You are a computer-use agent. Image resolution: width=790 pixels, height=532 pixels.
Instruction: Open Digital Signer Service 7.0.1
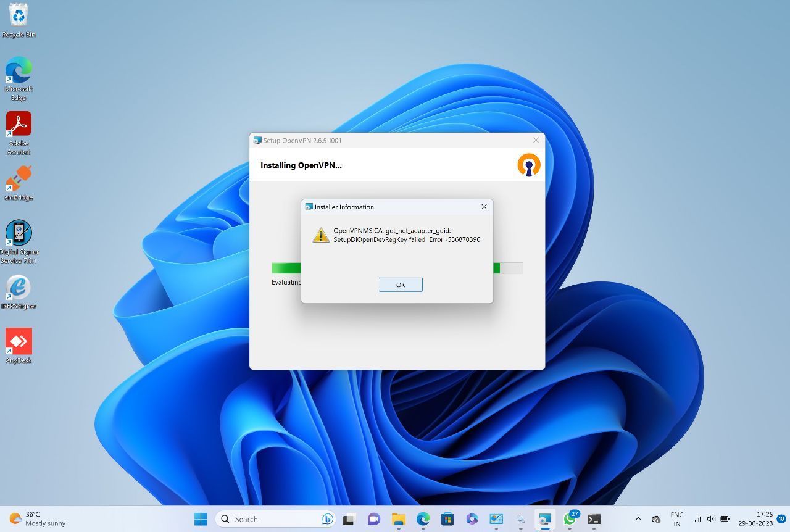coord(19,233)
